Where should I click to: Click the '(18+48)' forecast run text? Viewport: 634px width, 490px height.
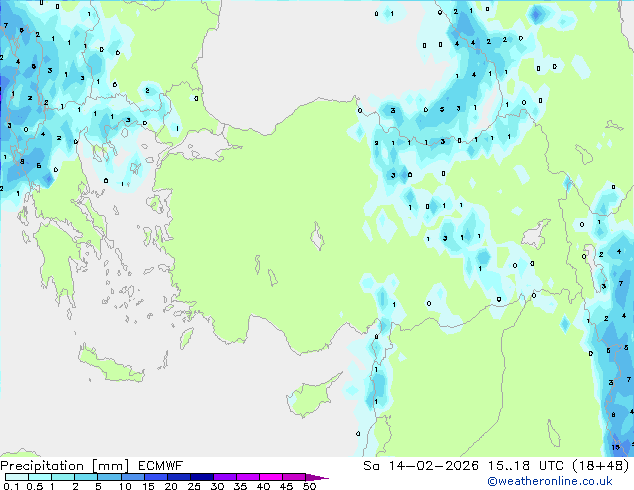coord(601,466)
